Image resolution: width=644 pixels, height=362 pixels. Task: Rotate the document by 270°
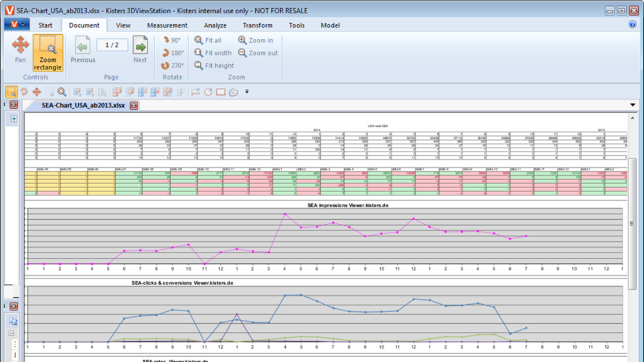point(173,66)
